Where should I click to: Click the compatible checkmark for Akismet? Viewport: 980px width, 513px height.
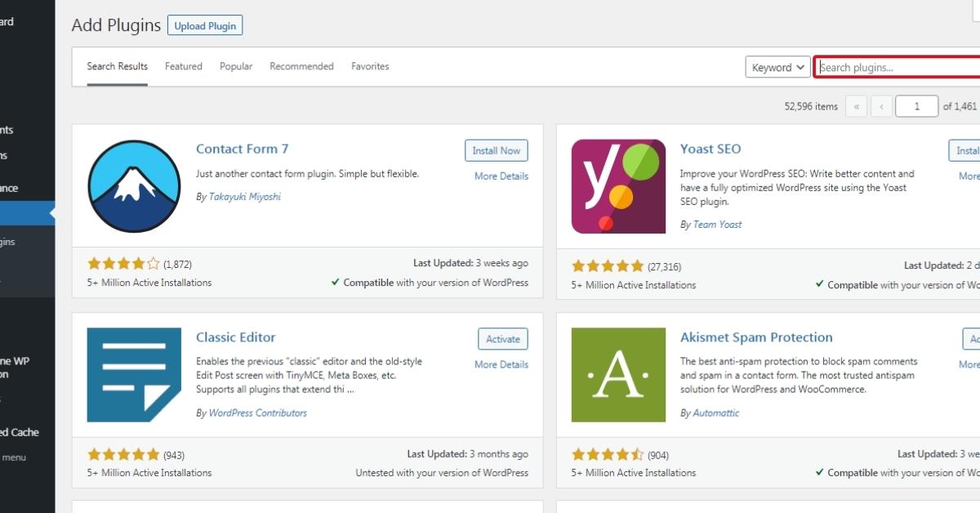(820, 472)
